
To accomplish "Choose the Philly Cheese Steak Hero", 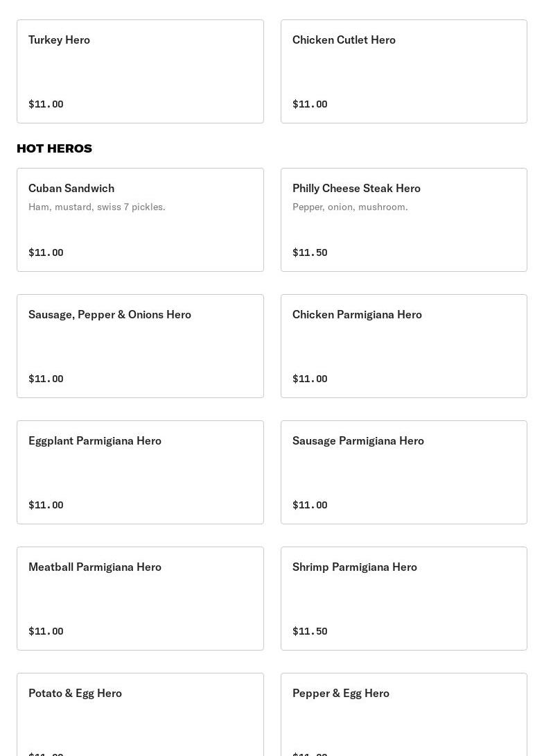I will pyautogui.click(x=403, y=219).
